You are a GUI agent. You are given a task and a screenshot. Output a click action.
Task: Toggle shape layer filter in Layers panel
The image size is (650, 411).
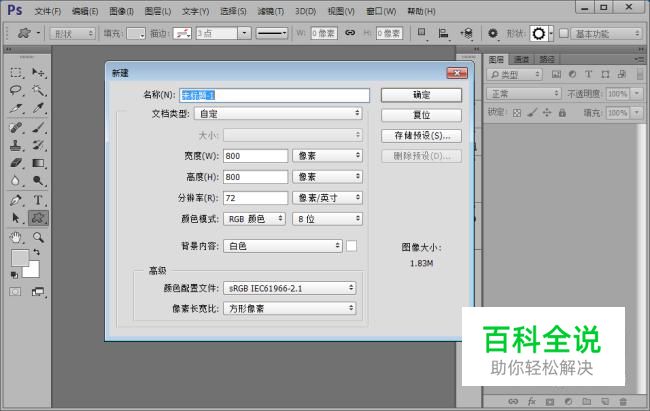click(x=605, y=75)
